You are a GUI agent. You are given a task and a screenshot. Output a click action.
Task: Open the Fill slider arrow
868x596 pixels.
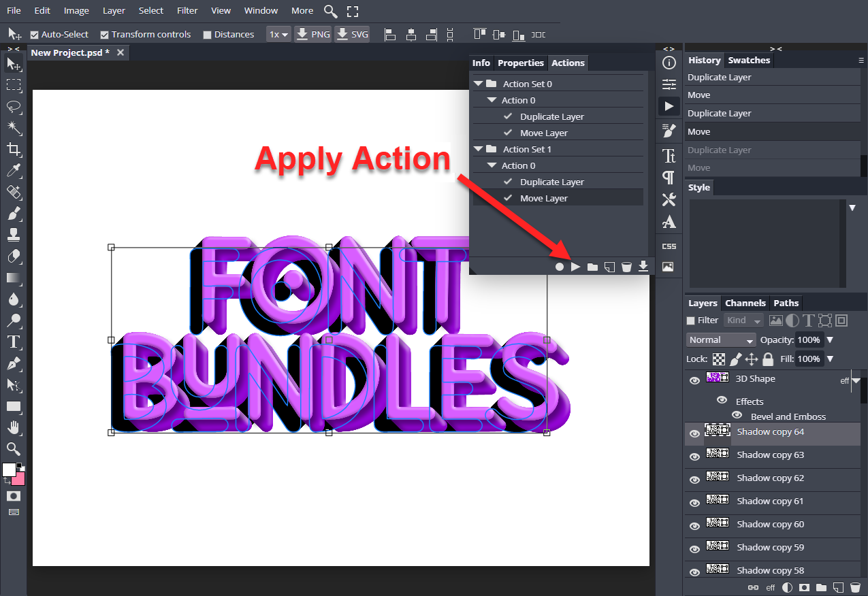coord(830,359)
